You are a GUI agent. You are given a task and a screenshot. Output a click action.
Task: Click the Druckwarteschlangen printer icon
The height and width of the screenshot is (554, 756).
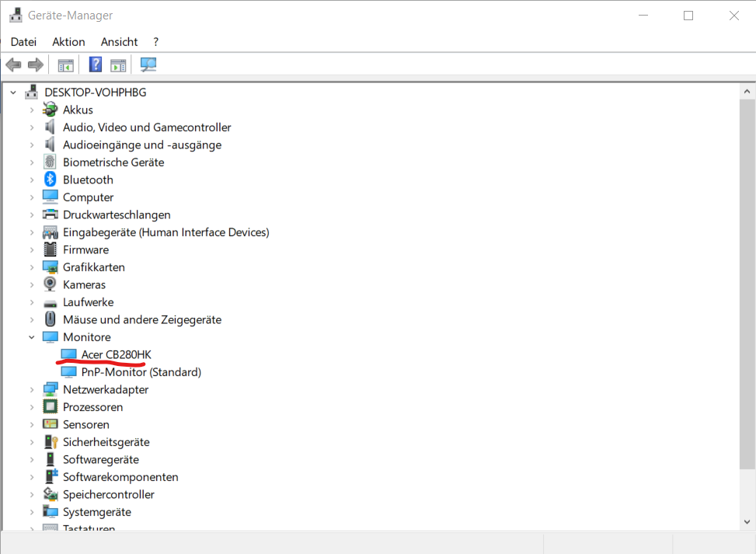tap(51, 214)
